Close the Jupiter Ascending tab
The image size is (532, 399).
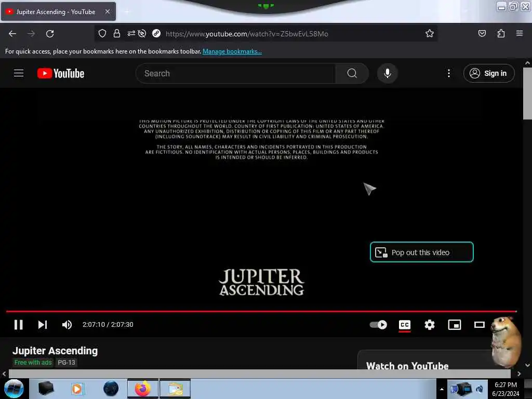(x=108, y=11)
